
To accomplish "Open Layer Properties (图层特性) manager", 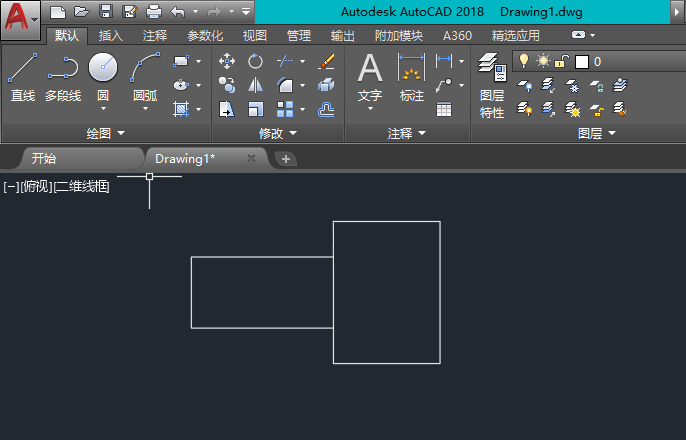I will pyautogui.click(x=492, y=85).
